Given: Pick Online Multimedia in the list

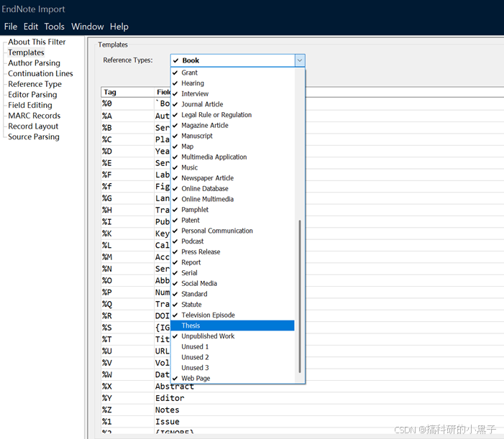Looking at the screenshot, I should [x=232, y=199].
